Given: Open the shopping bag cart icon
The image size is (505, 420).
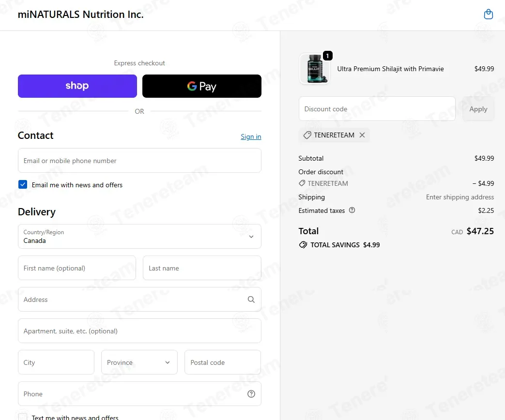Looking at the screenshot, I should pyautogui.click(x=488, y=14).
